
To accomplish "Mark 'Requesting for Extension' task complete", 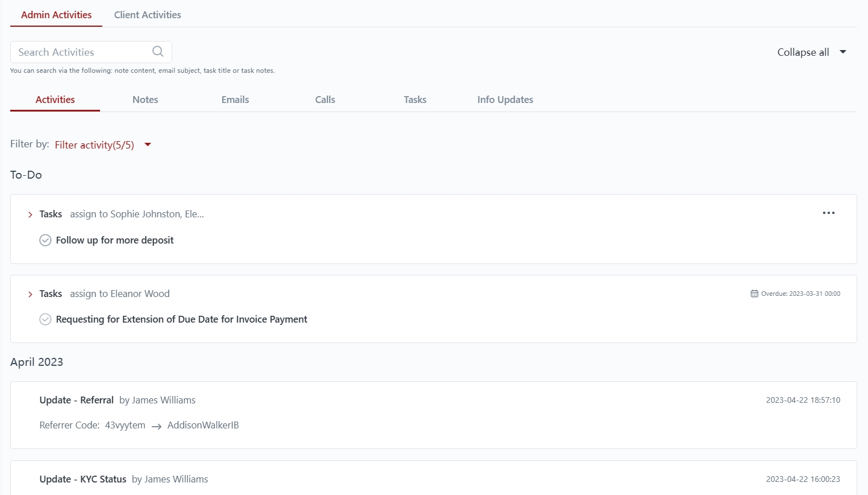I will point(45,319).
